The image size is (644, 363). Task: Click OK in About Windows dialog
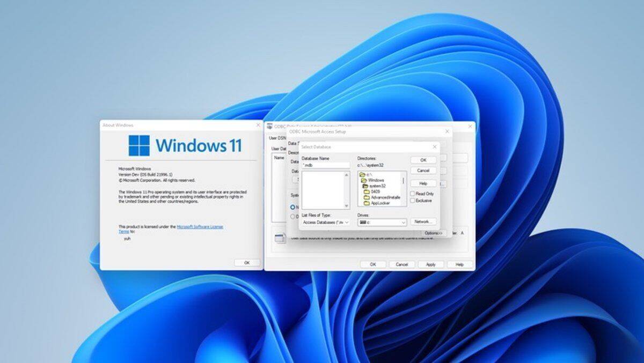[247, 263]
